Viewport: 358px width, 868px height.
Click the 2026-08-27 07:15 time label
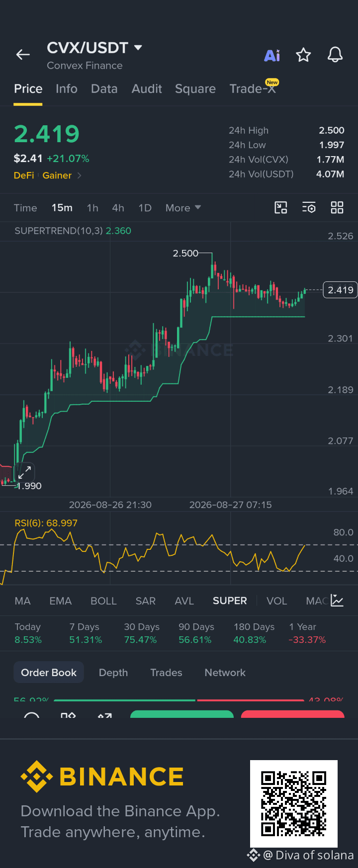click(231, 505)
